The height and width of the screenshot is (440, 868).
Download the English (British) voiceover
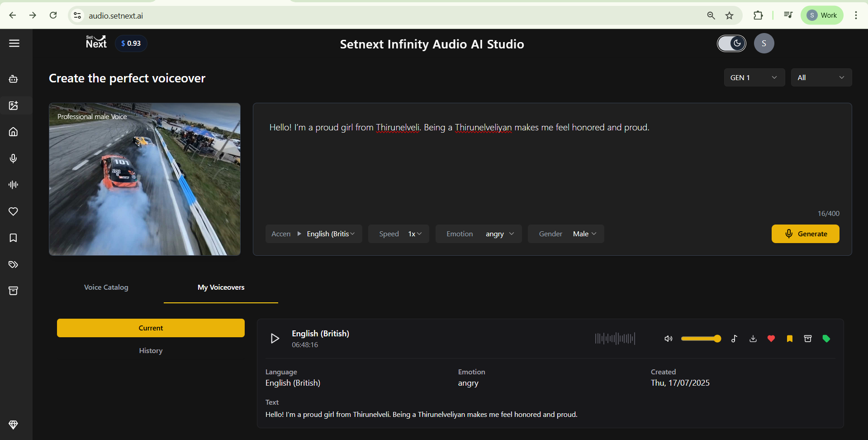coord(753,339)
